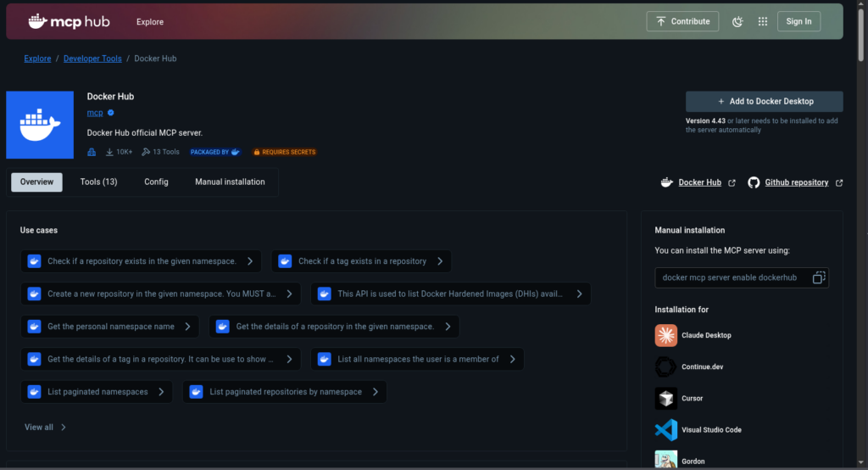
Task: Open the Config tab
Action: pos(156,182)
